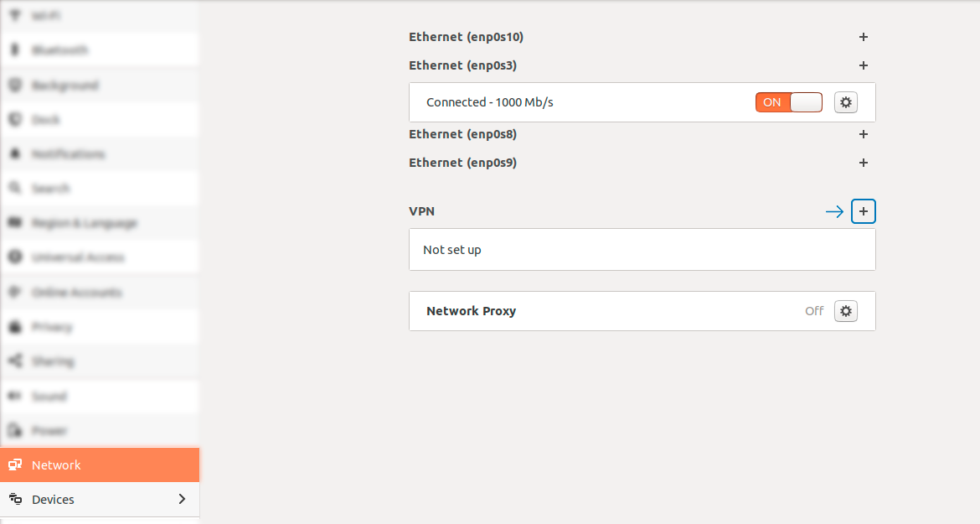The height and width of the screenshot is (524, 980).
Task: Open the Bluetooth panel in sidebar
Action: tap(100, 50)
